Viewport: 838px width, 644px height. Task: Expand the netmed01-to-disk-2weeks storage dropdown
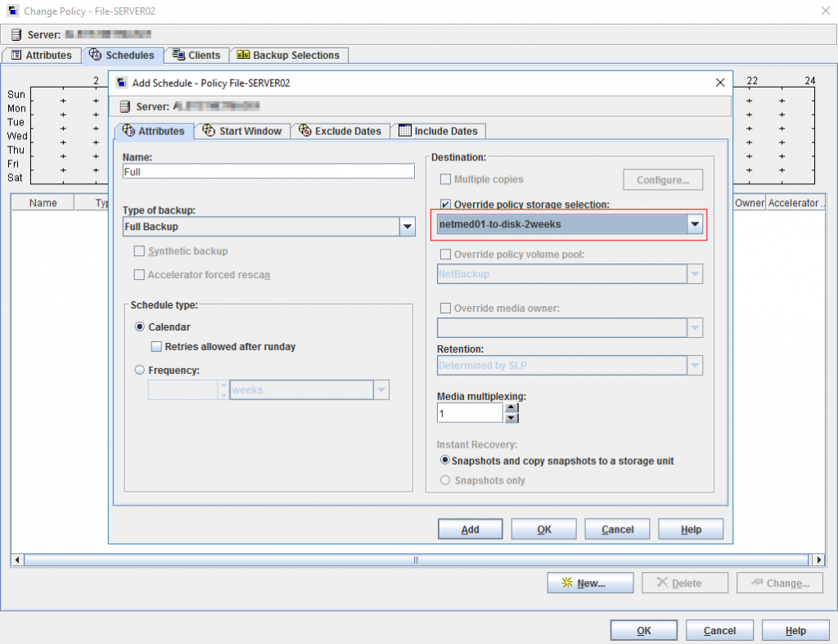click(x=695, y=224)
